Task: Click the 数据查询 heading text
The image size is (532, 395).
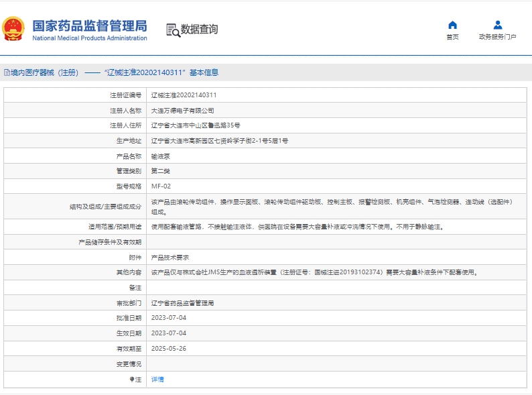Action: click(x=199, y=30)
